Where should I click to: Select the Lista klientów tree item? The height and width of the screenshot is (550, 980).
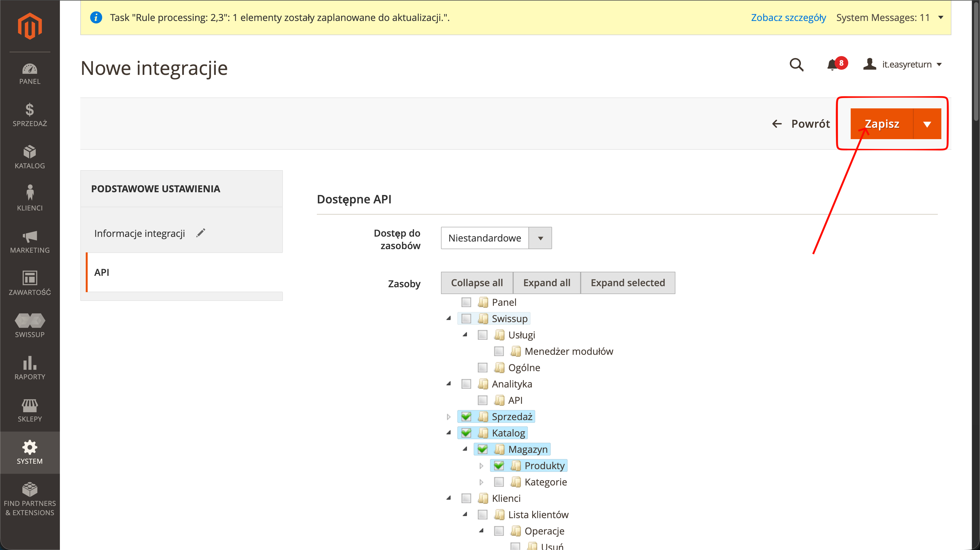(538, 515)
